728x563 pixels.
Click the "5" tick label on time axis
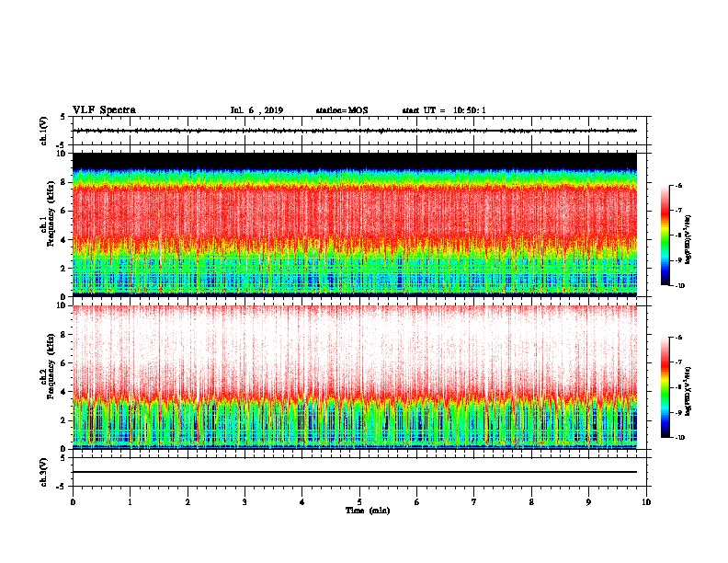(359, 501)
